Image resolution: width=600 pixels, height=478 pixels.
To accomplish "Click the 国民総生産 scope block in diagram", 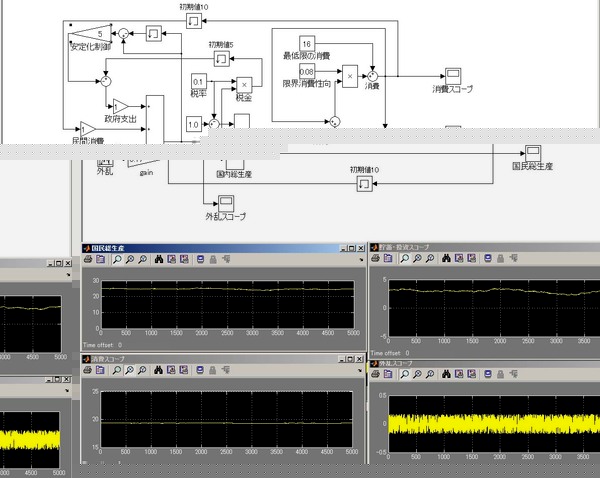I will [x=532, y=150].
